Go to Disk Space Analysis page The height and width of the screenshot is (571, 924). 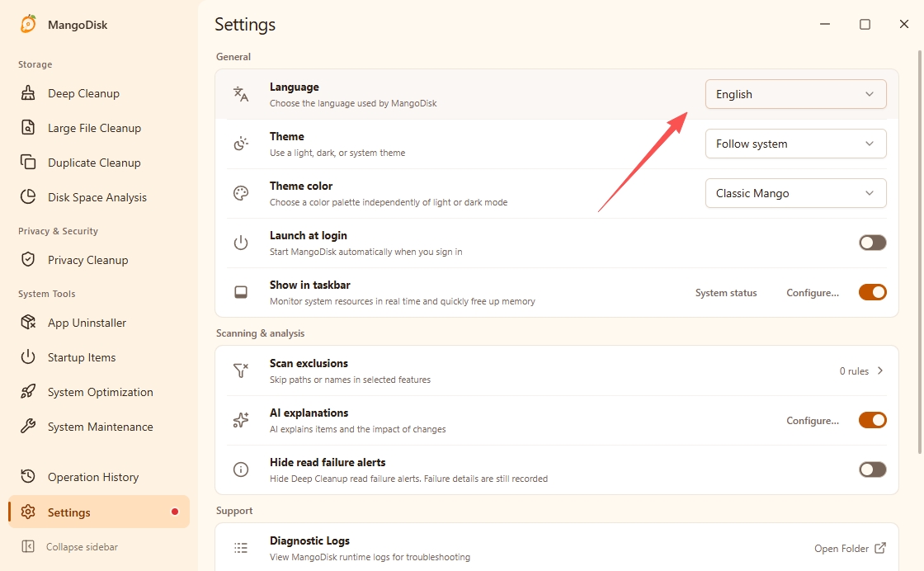(99, 197)
